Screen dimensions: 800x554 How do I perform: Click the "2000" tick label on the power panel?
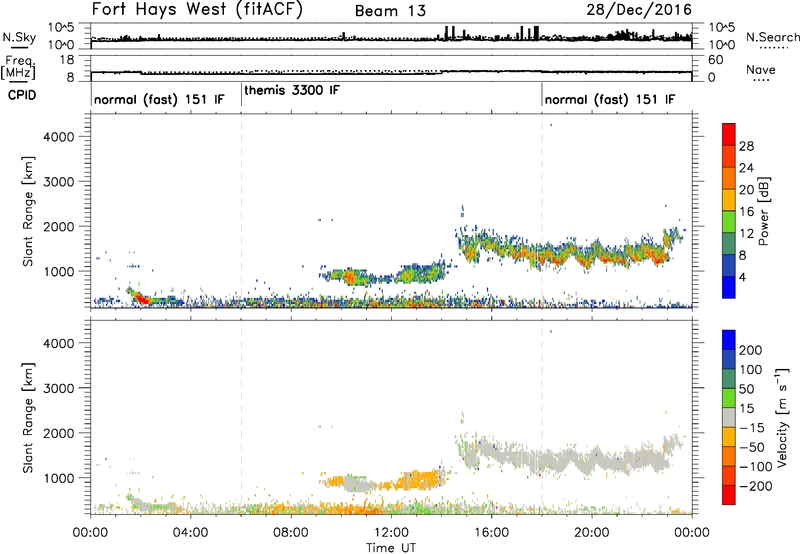tap(59, 226)
